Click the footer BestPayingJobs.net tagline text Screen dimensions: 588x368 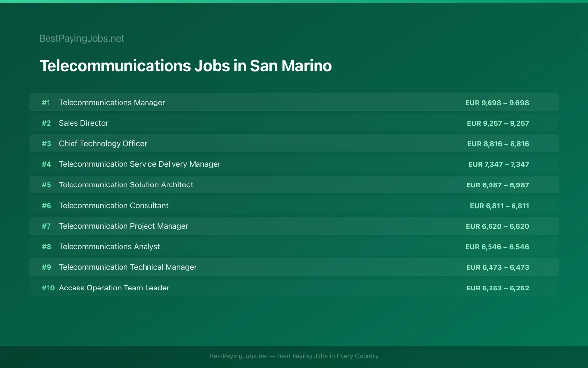pos(294,356)
